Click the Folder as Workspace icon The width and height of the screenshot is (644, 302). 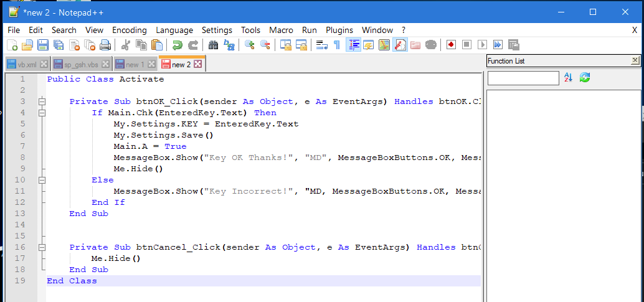[415, 45]
